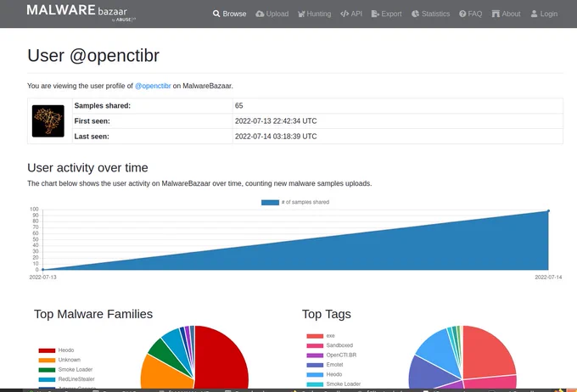
Task: Click the 'First seen:' label
Action: (x=92, y=121)
